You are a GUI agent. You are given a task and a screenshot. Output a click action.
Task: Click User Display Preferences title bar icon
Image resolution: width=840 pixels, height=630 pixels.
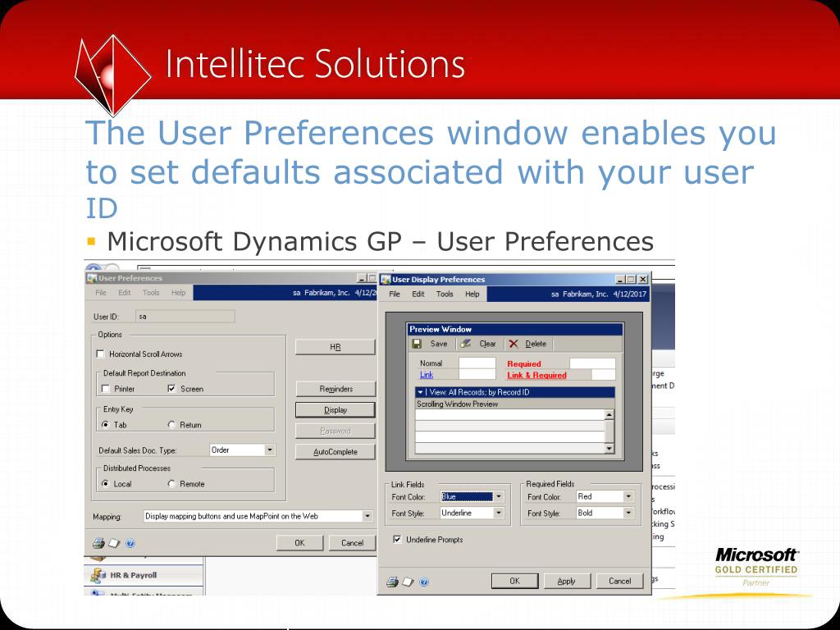[x=386, y=279]
